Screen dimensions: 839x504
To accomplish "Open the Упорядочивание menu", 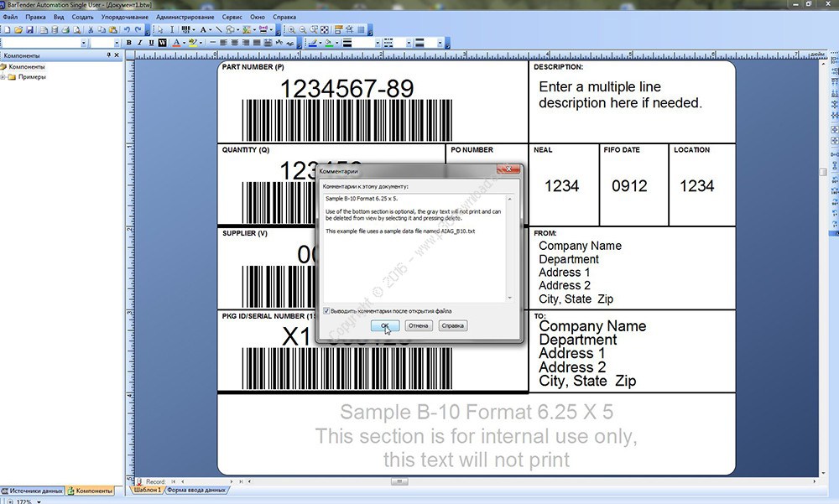I will pyautogui.click(x=125, y=17).
